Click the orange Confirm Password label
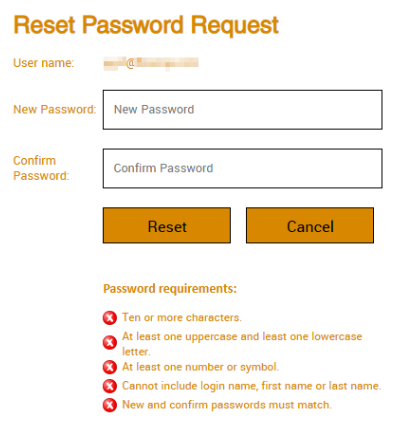407x437 pixels. (41, 168)
